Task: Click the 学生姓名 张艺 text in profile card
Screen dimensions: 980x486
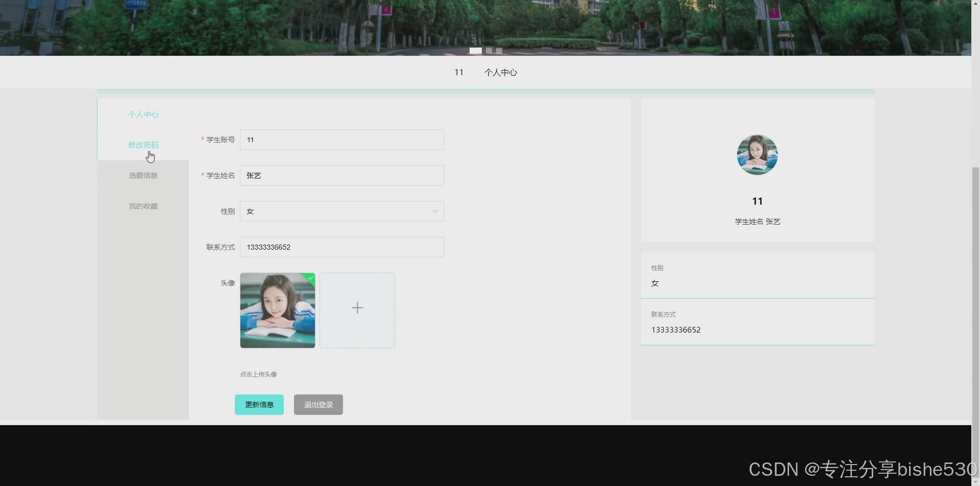Action: coord(757,222)
